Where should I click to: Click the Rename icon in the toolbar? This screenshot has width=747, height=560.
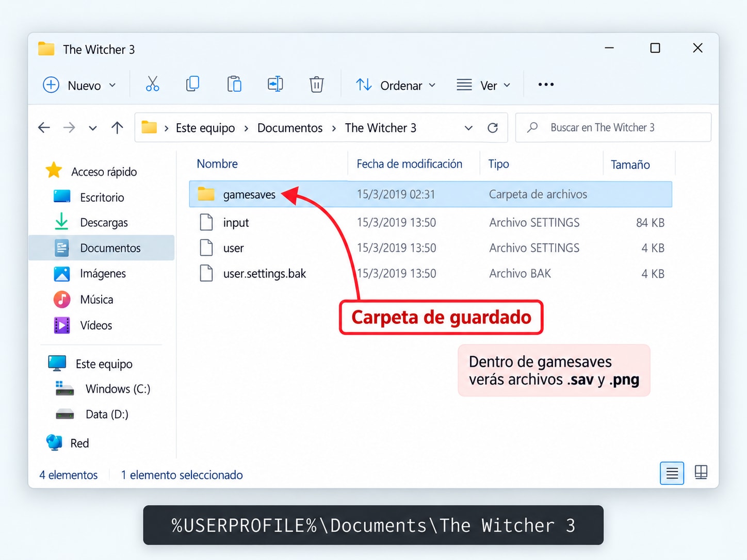275,84
